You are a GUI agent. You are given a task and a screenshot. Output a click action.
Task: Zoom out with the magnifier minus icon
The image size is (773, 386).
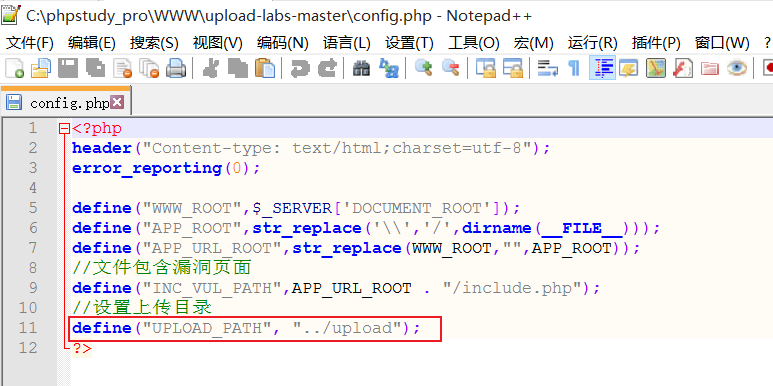point(451,68)
